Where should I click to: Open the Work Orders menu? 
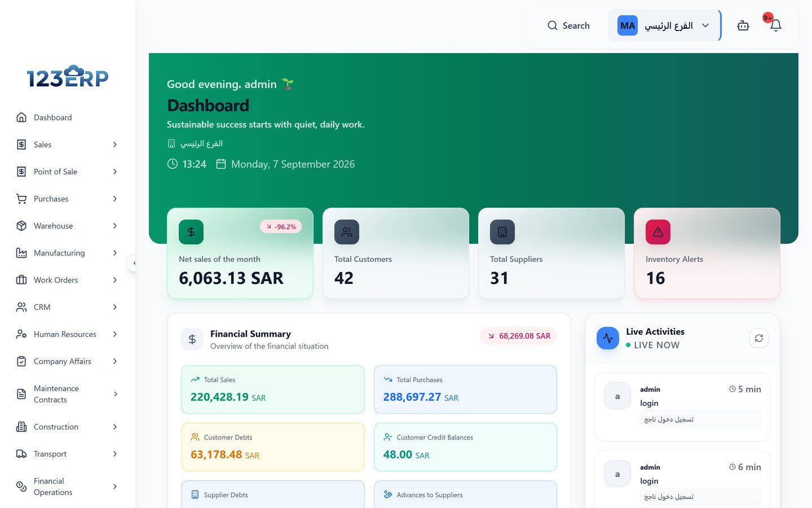[x=68, y=280]
